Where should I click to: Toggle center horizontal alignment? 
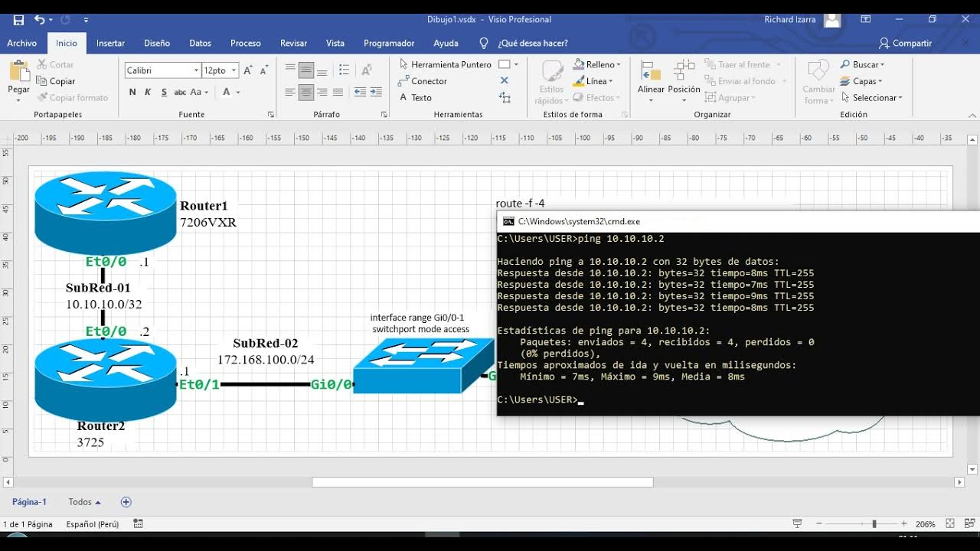[x=306, y=92]
